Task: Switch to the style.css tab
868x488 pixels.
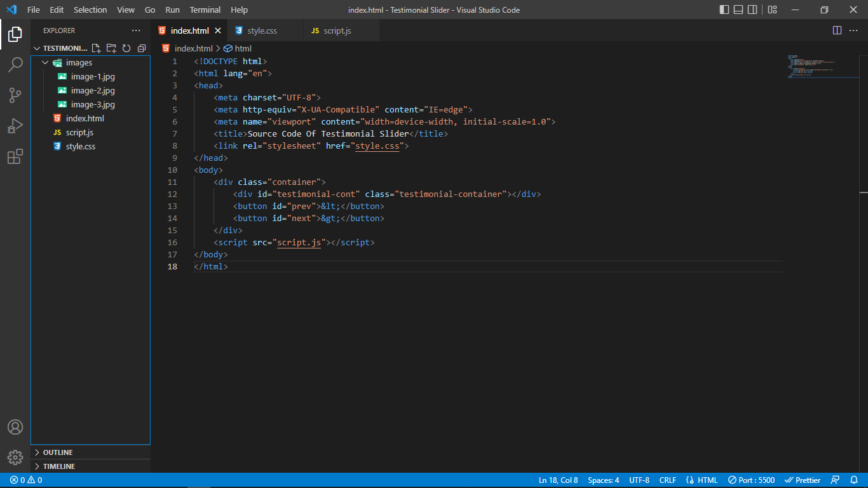Action: [262, 30]
